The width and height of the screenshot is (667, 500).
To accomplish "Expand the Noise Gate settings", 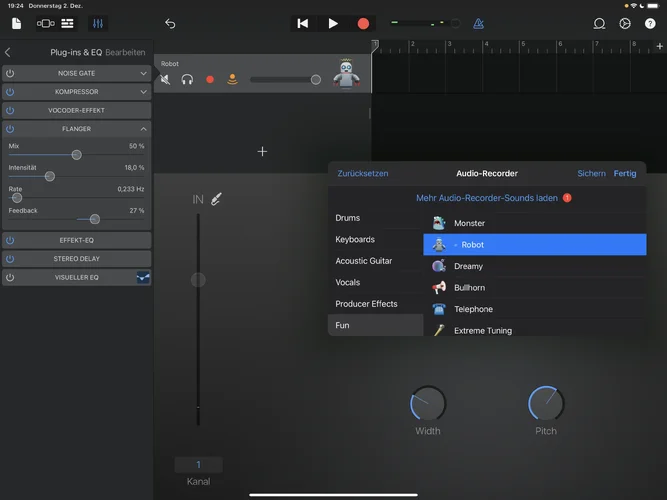I will point(143,73).
